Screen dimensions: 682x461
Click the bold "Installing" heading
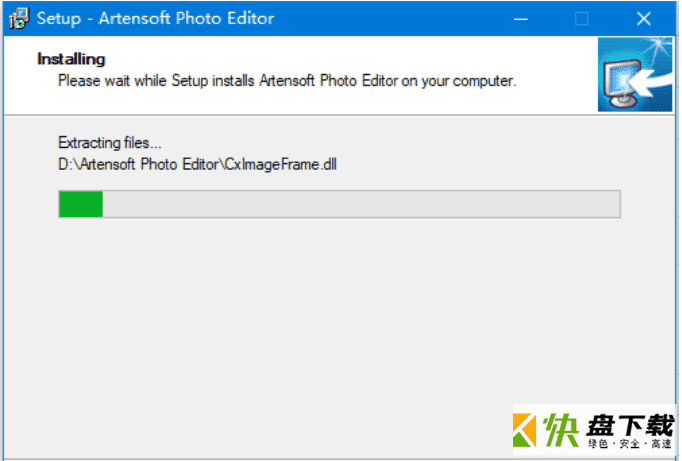[71, 59]
